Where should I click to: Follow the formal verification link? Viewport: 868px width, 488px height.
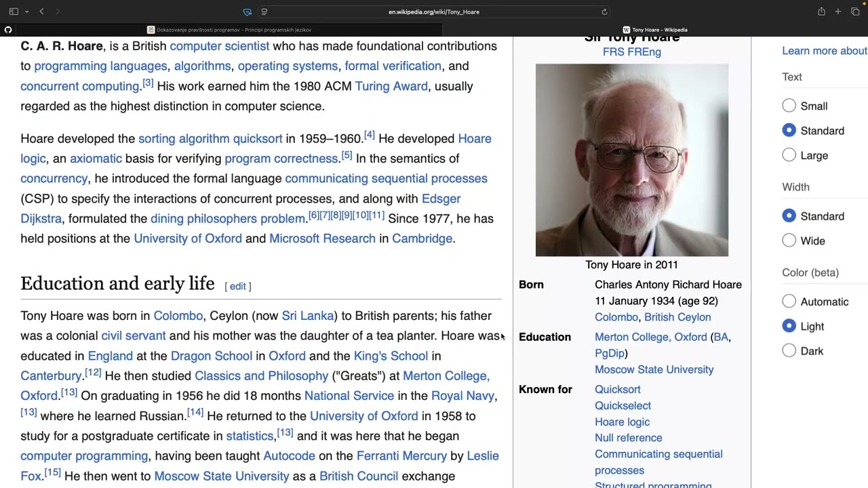coord(393,66)
